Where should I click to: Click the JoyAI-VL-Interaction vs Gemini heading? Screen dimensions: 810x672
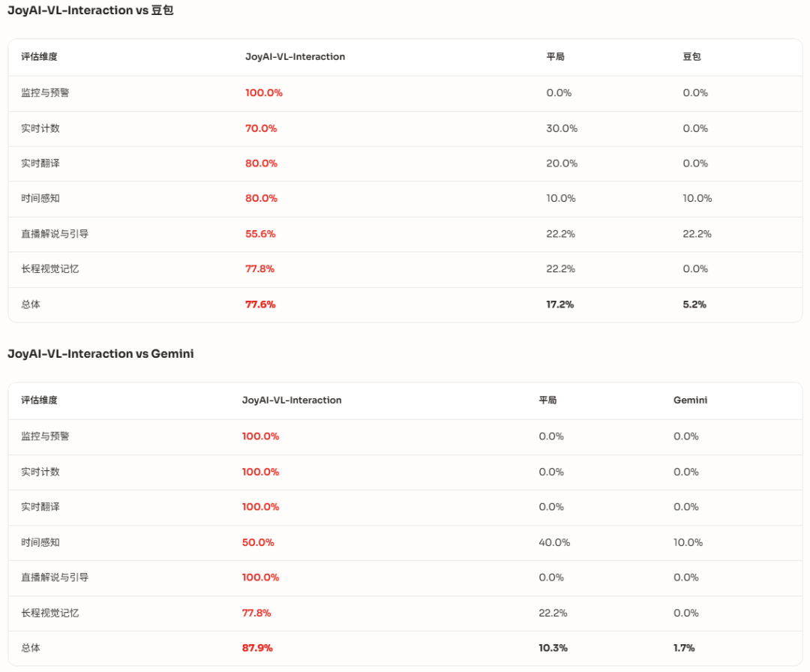(x=100, y=354)
